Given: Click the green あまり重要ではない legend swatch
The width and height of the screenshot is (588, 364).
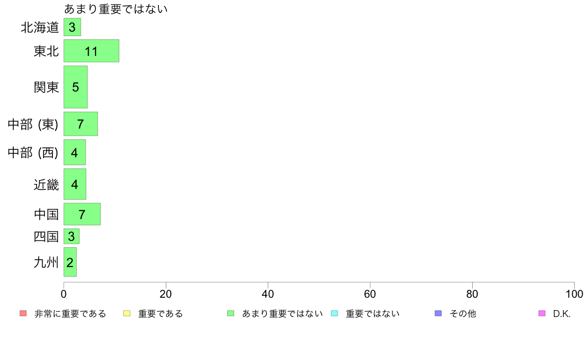Looking at the screenshot, I should coord(231,314).
